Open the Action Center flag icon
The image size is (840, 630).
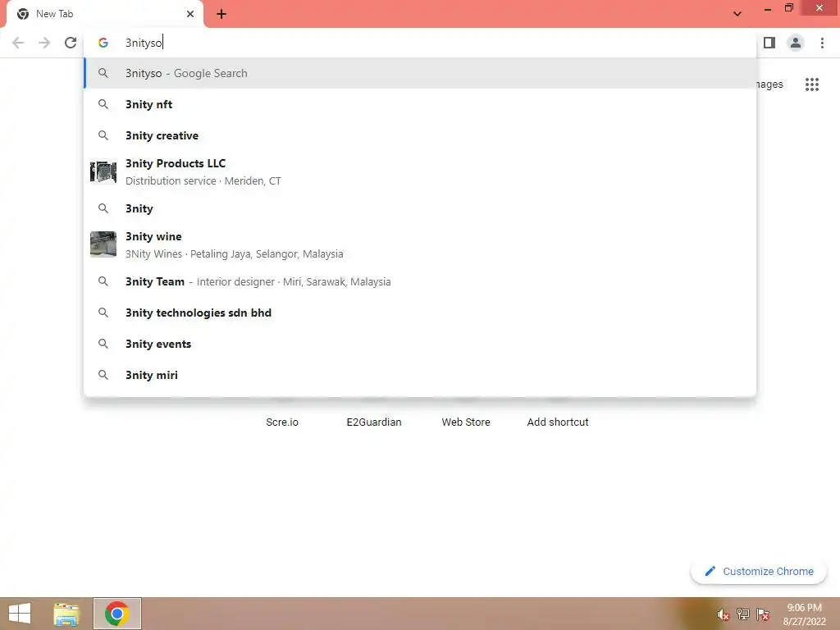[763, 614]
